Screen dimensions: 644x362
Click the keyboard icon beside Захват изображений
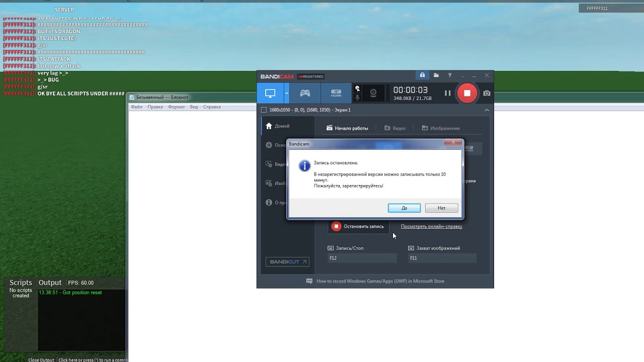click(411, 248)
